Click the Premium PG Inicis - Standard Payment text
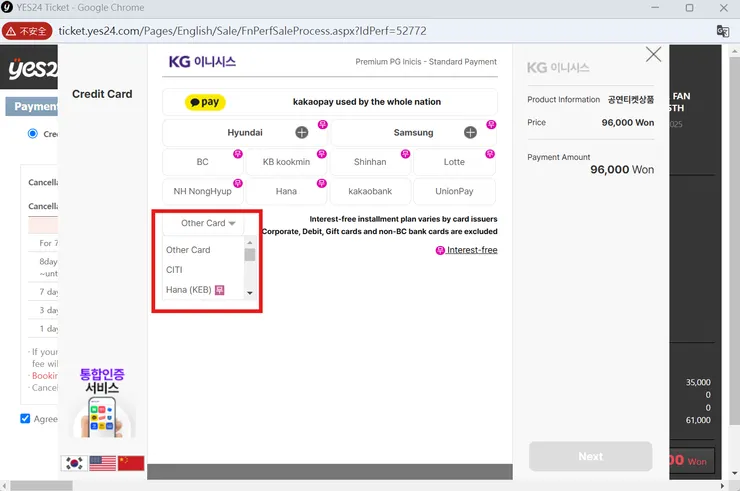Screen dimensions: 740x491 tap(426, 62)
